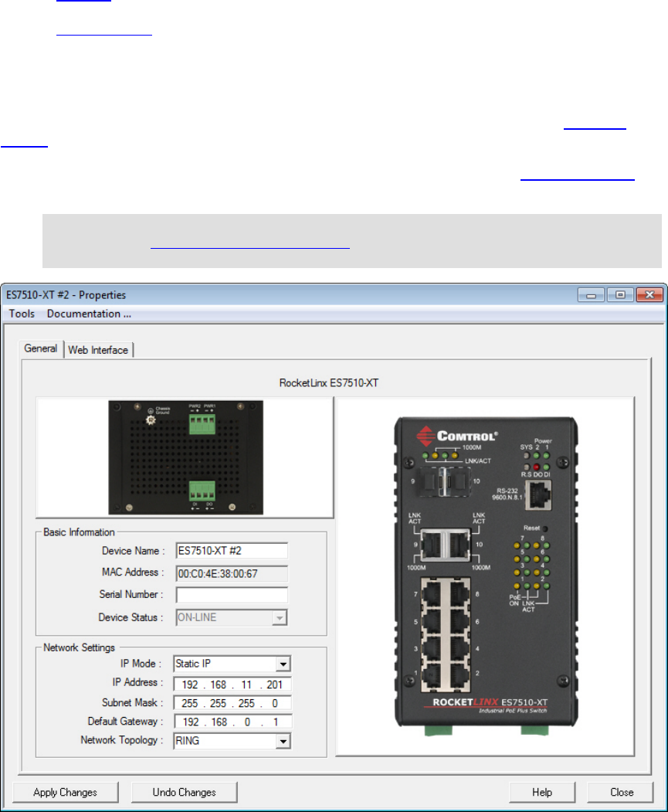Click the Device Name label

[134, 551]
